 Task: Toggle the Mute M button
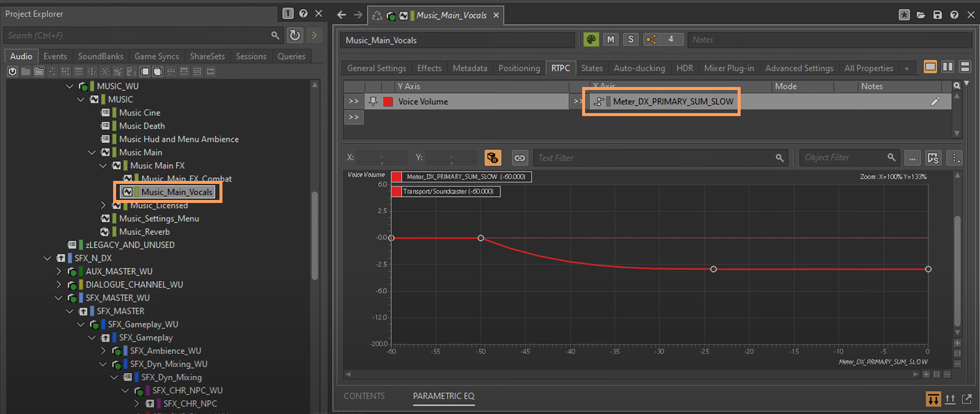click(x=611, y=40)
